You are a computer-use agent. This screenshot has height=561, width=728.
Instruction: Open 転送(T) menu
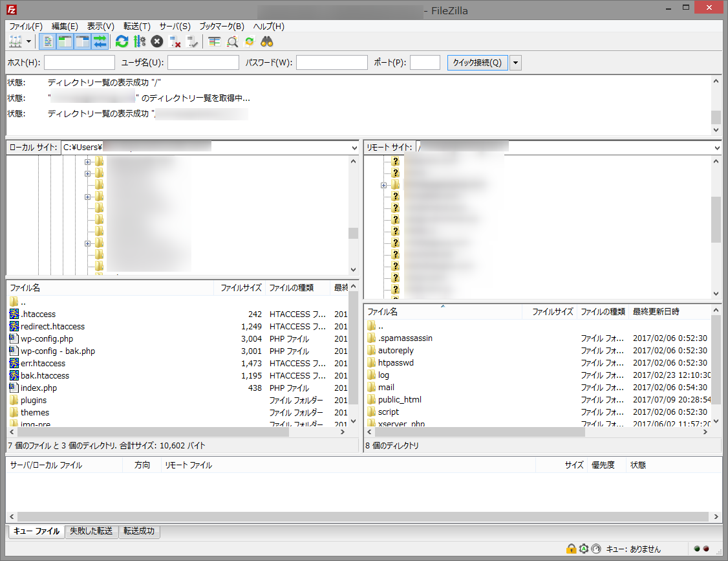pyautogui.click(x=137, y=26)
